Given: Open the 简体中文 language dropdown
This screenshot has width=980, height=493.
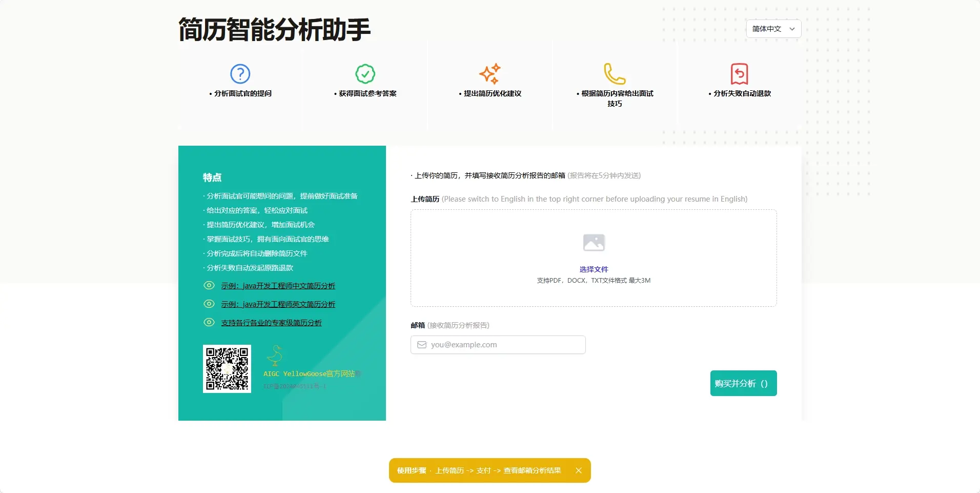Looking at the screenshot, I should [x=767, y=29].
